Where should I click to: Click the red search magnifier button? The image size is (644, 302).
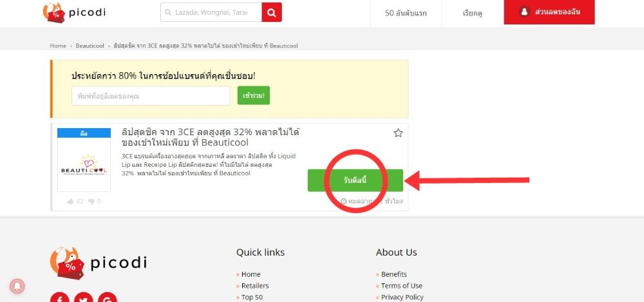pos(272,12)
